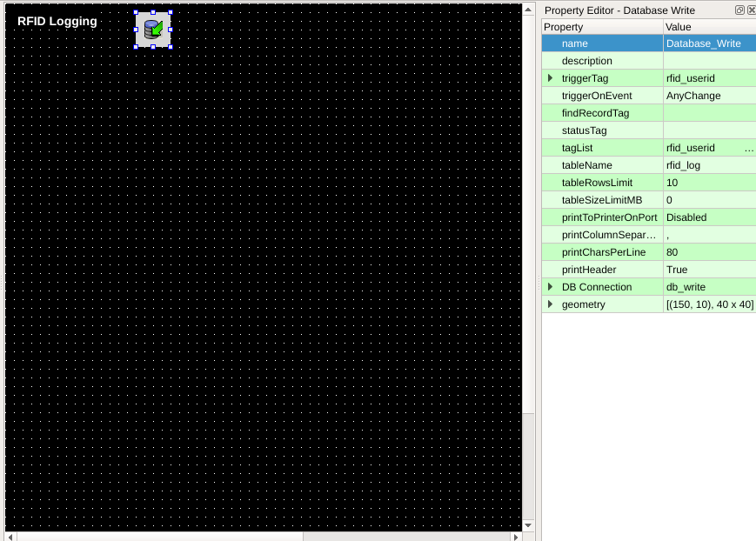Viewport: 756px width, 541px height.
Task: Click the Property column header
Action: tap(602, 27)
